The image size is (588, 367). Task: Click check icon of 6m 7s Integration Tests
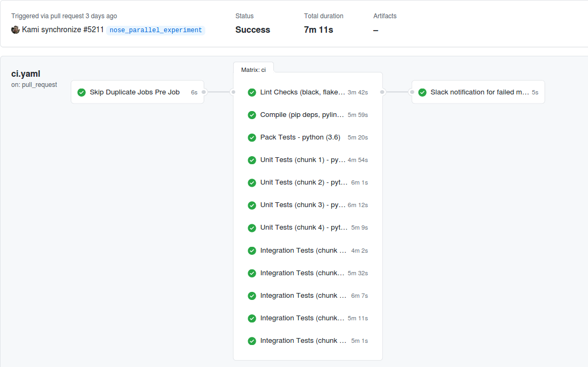pos(252,296)
